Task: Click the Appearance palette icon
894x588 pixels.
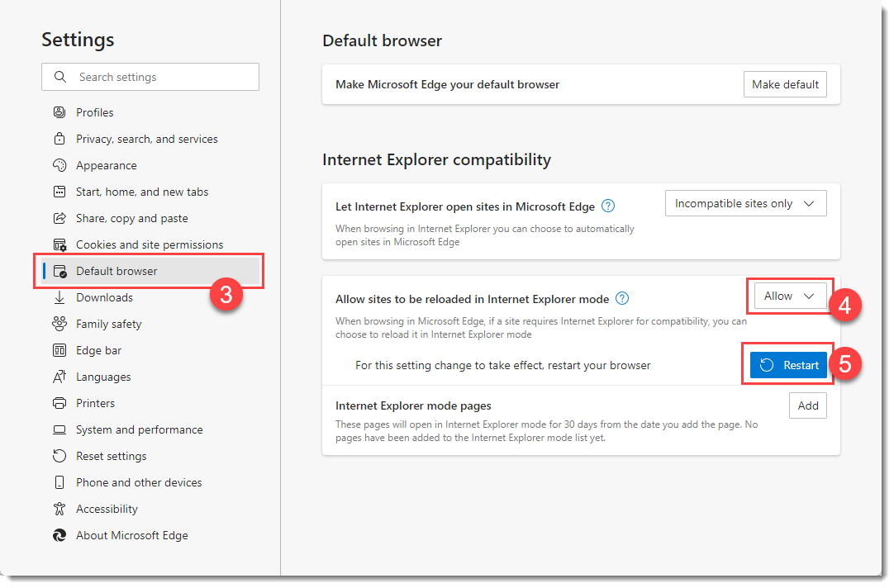Action: click(59, 165)
